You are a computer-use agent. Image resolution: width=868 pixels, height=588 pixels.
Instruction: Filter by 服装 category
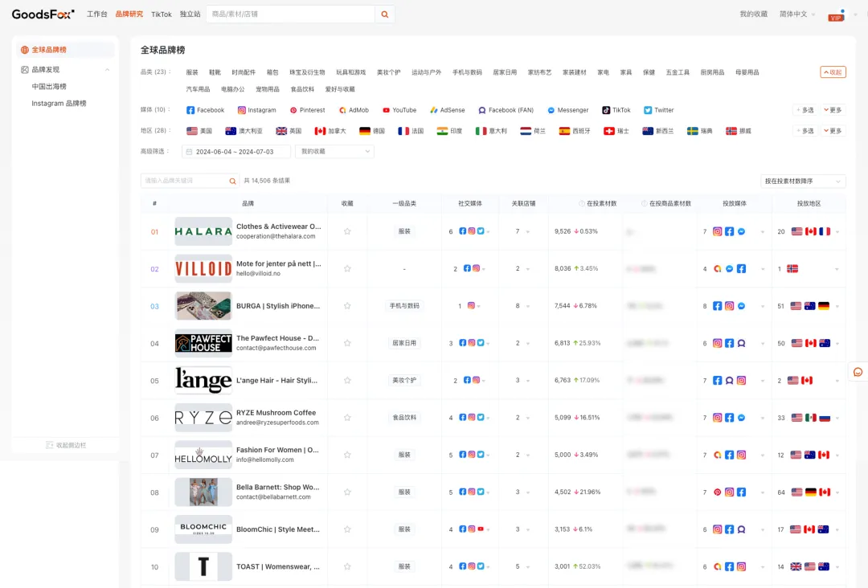192,72
